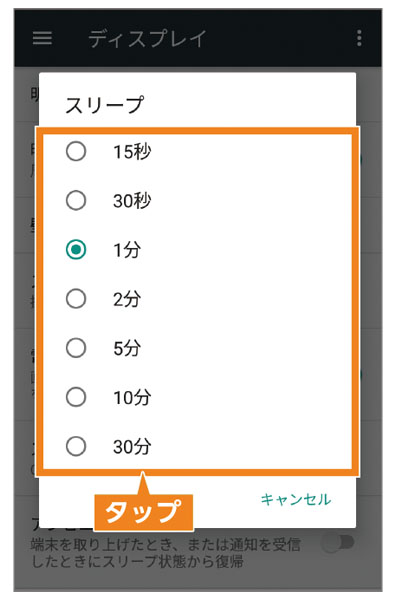Click the ディスプレイ title text
396x600 pixels.
click(147, 38)
